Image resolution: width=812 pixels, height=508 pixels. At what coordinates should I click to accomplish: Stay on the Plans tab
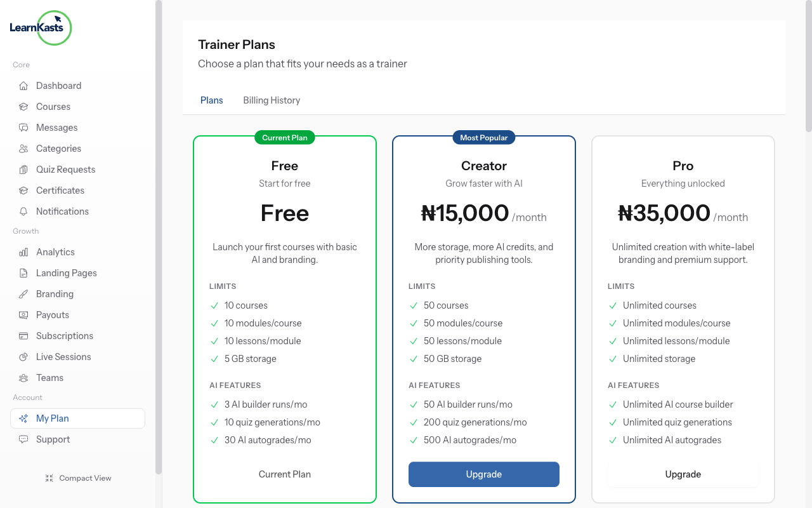tap(211, 100)
